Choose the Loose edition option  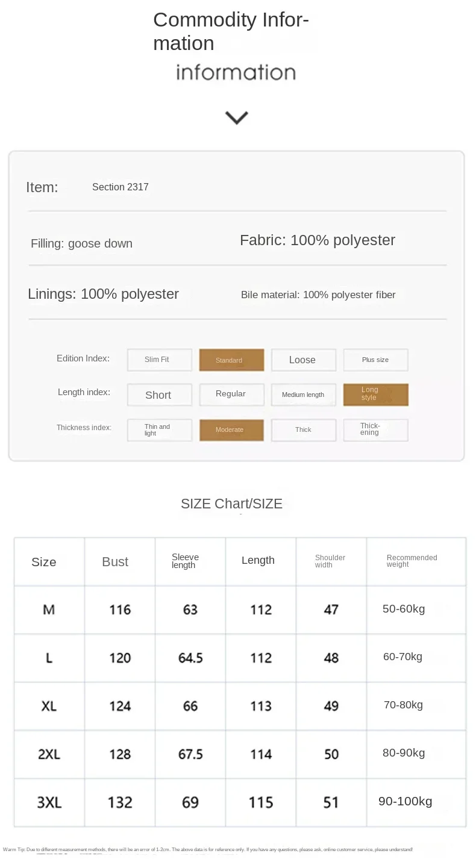[304, 360]
